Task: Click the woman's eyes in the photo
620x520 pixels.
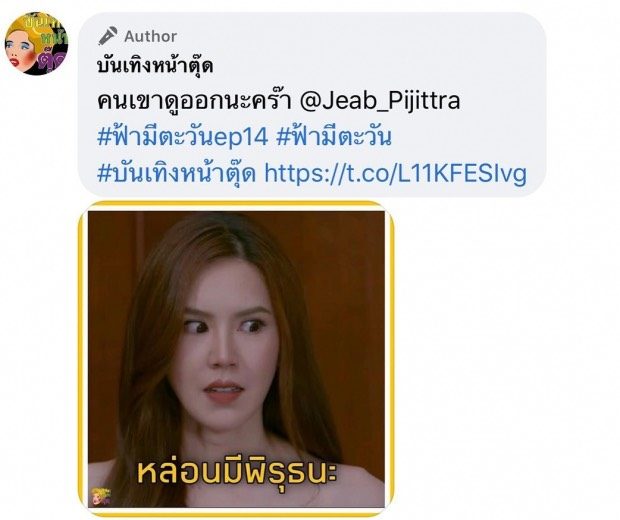Action: [x=224, y=326]
